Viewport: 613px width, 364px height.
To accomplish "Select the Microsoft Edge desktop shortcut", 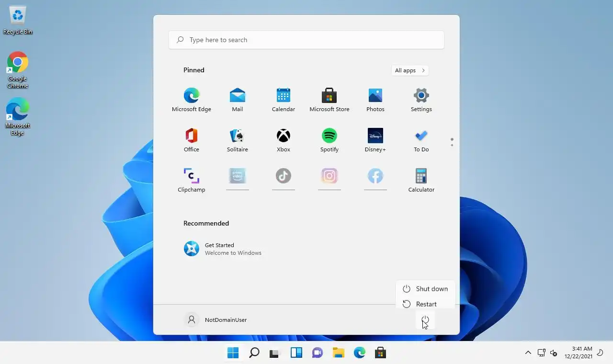I will click(18, 117).
